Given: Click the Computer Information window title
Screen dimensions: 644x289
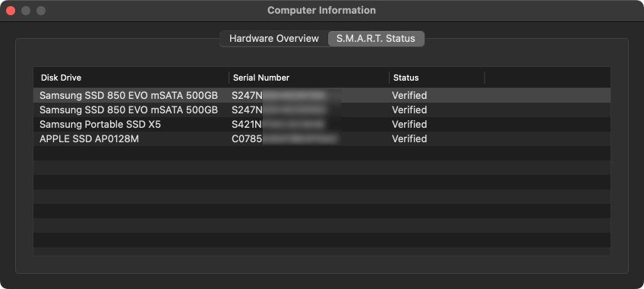Looking at the screenshot, I should coord(321,11).
